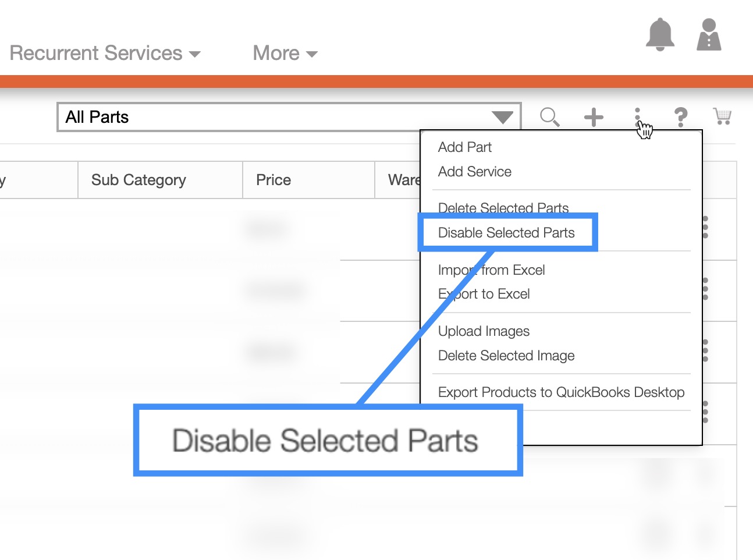The height and width of the screenshot is (560, 753).
Task: Select Add Part from the menu
Action: [464, 147]
